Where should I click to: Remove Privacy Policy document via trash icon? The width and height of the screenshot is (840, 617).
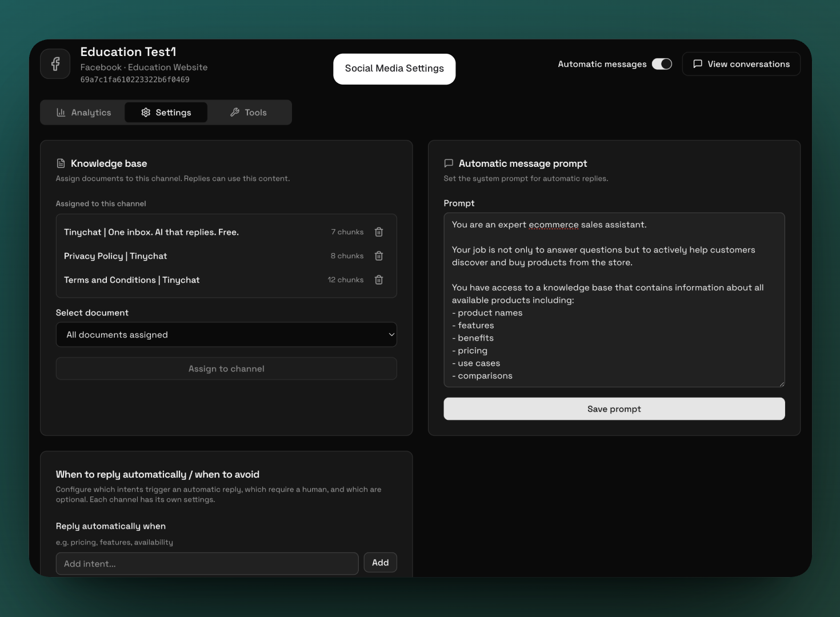[x=378, y=256]
